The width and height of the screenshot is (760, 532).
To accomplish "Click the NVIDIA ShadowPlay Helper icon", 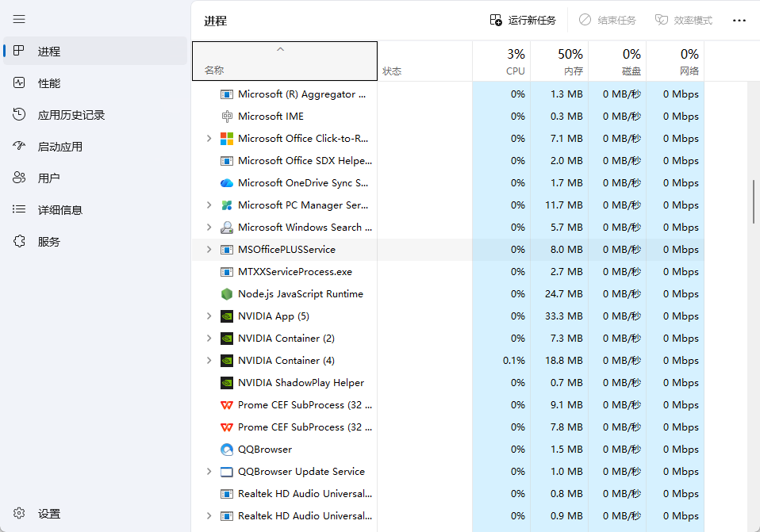I will [x=227, y=382].
